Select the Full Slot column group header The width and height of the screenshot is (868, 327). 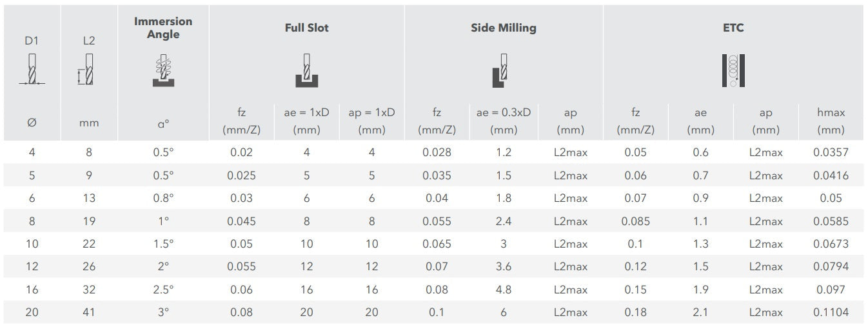click(x=307, y=28)
